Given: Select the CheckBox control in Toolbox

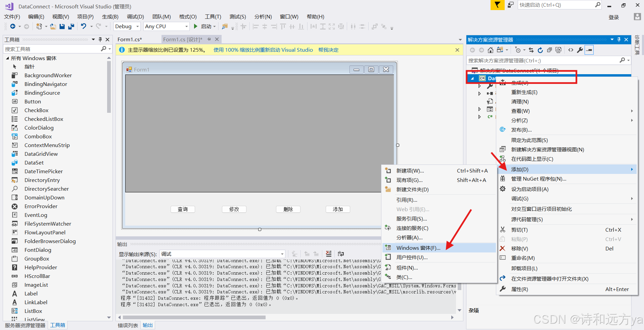Looking at the screenshot, I should coord(36,110).
